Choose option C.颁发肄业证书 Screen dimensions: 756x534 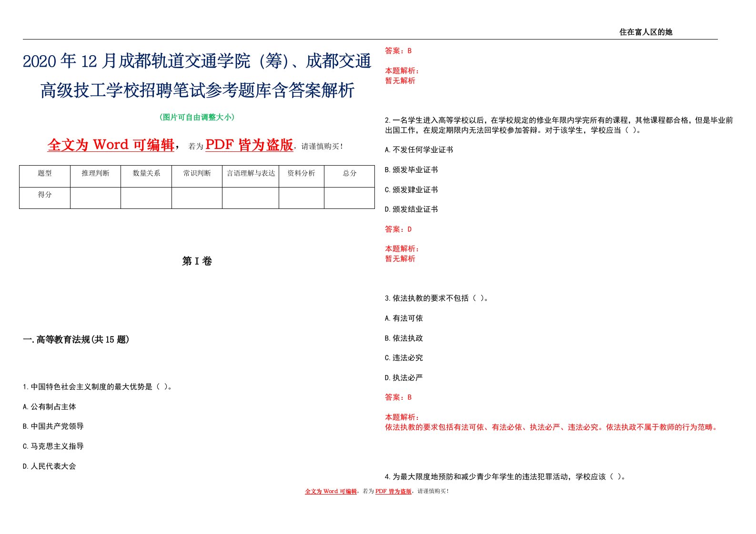click(412, 189)
